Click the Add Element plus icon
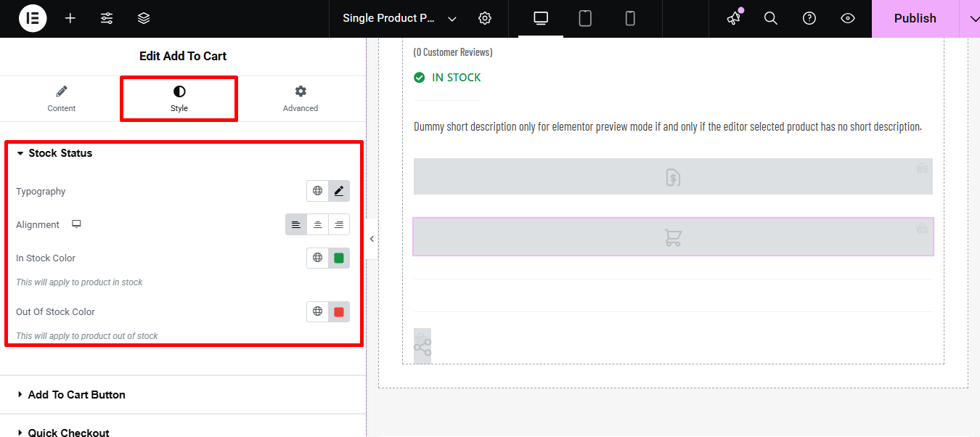980x437 pixels. [70, 18]
